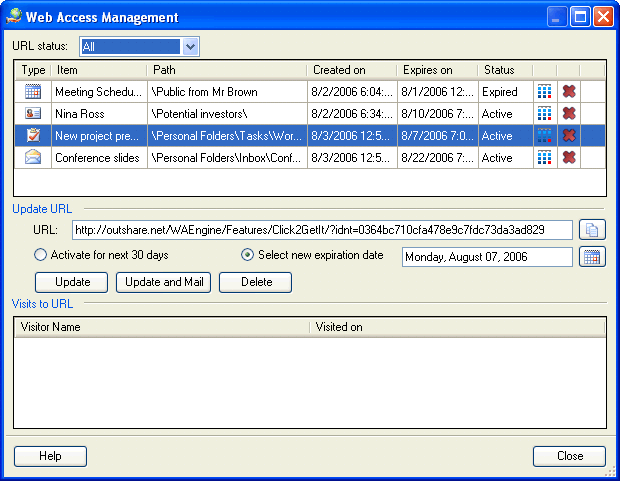Open the URL status dropdown arrow

(190, 47)
